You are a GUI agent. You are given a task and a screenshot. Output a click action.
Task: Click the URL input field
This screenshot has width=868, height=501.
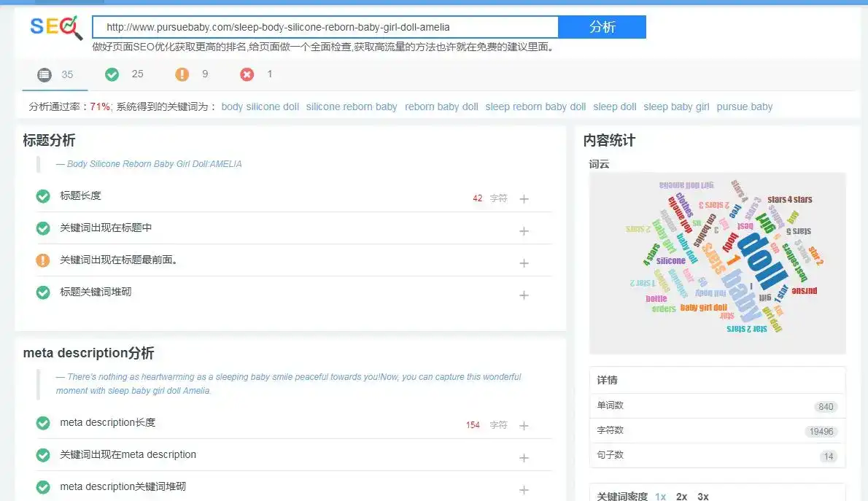pos(325,27)
